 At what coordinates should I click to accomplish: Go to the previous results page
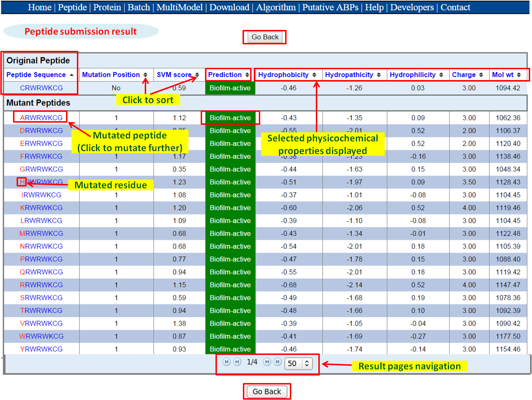pos(237,362)
